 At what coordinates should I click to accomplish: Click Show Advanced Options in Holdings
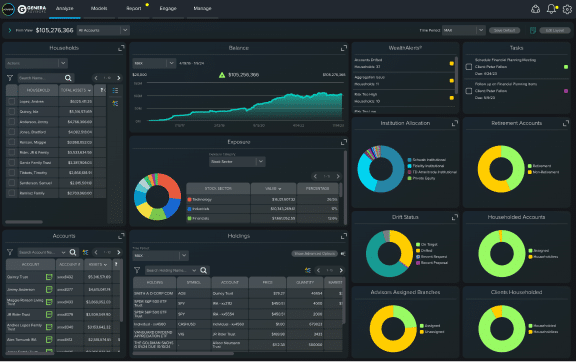click(x=314, y=254)
